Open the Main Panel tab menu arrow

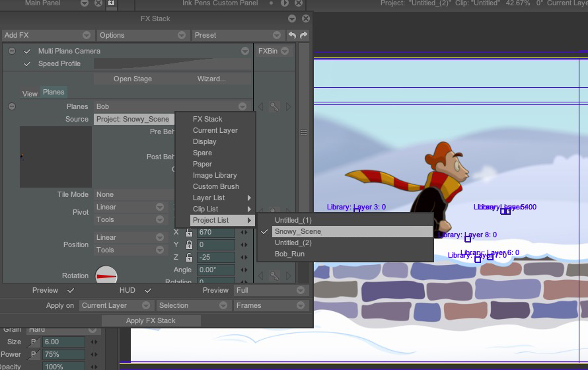click(x=85, y=3)
